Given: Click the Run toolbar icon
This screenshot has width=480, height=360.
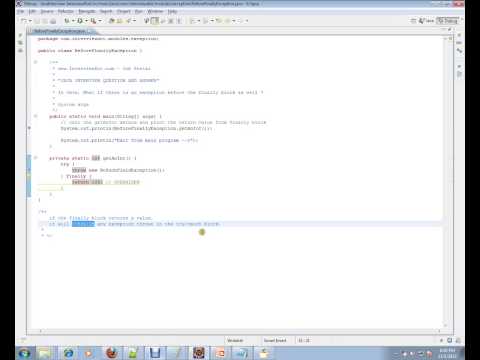Looking at the screenshot, I should coord(80,21).
